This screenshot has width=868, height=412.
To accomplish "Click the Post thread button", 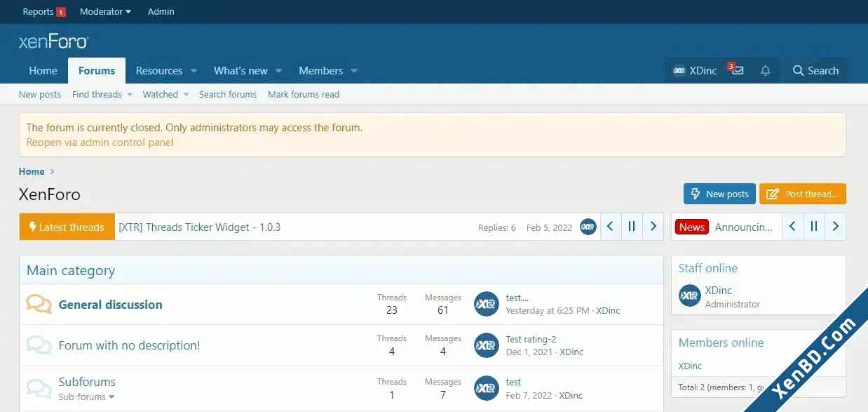I will tap(803, 194).
